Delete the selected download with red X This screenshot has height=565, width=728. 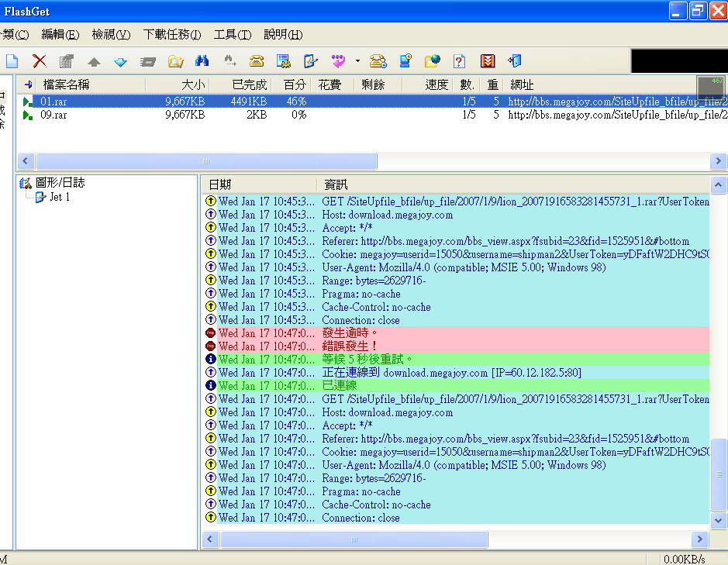[40, 60]
